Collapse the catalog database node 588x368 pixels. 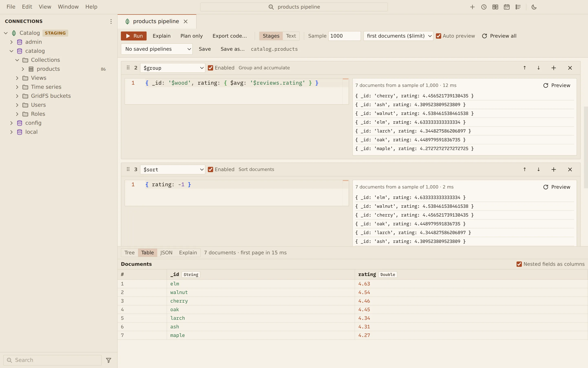pos(11,51)
